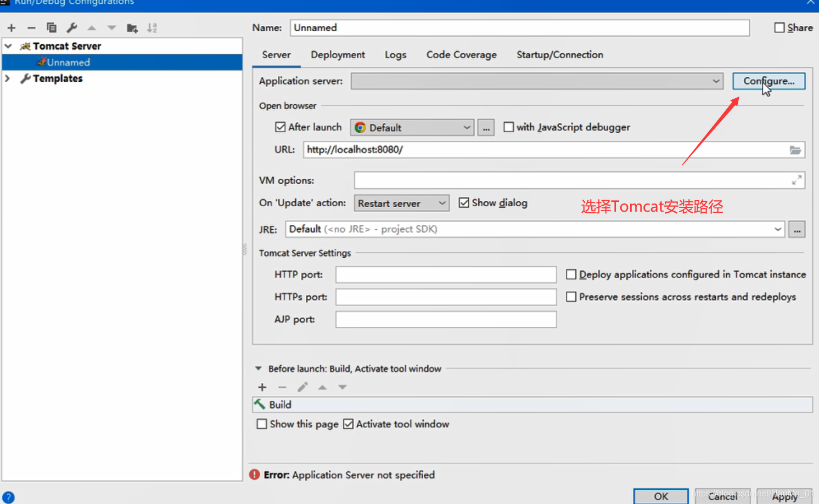Click the browser ellipsis button
The height and width of the screenshot is (504, 819).
pyautogui.click(x=486, y=127)
